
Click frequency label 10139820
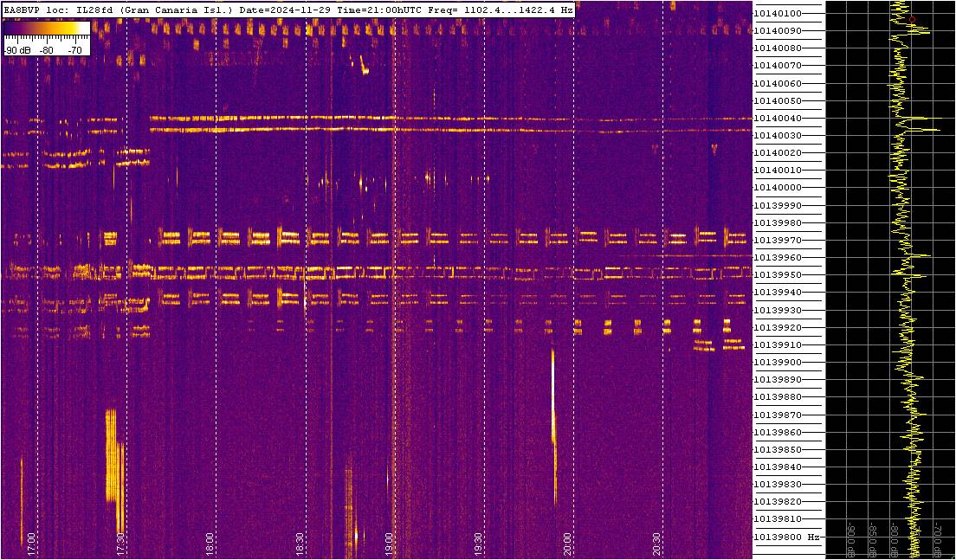click(x=778, y=502)
